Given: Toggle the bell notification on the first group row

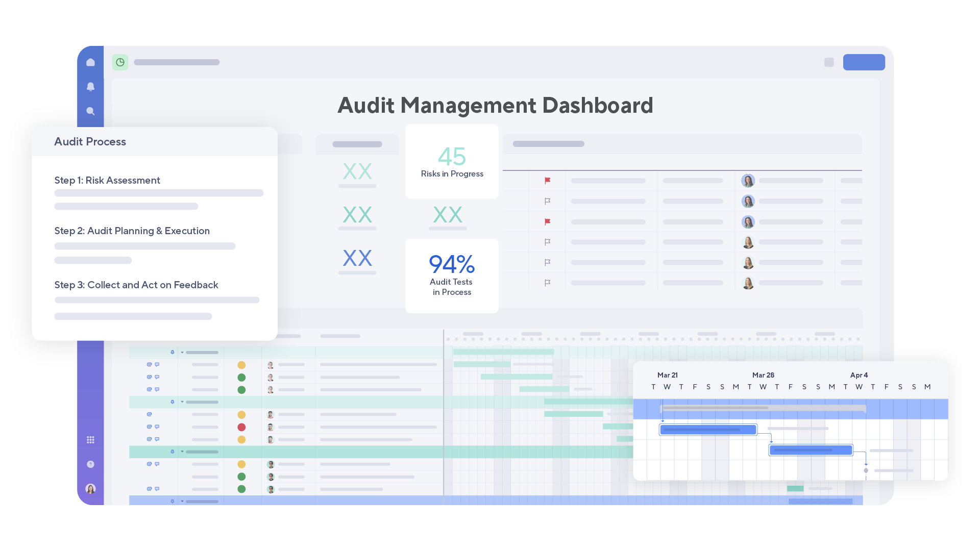Looking at the screenshot, I should point(172,352).
